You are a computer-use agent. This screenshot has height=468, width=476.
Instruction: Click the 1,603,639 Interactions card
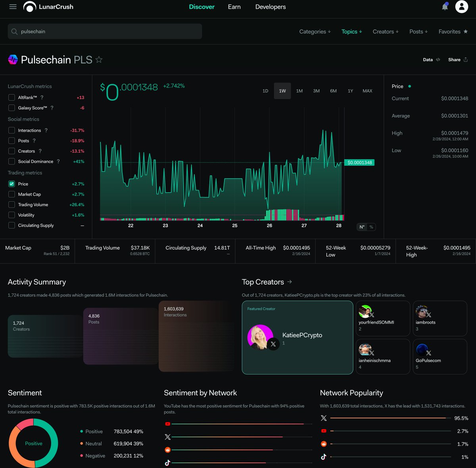(x=196, y=336)
